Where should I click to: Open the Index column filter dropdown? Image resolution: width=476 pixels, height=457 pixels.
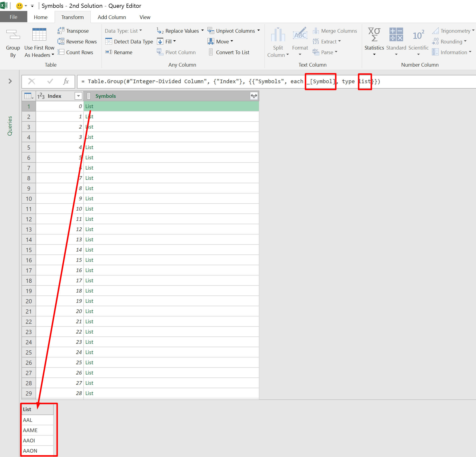point(78,96)
